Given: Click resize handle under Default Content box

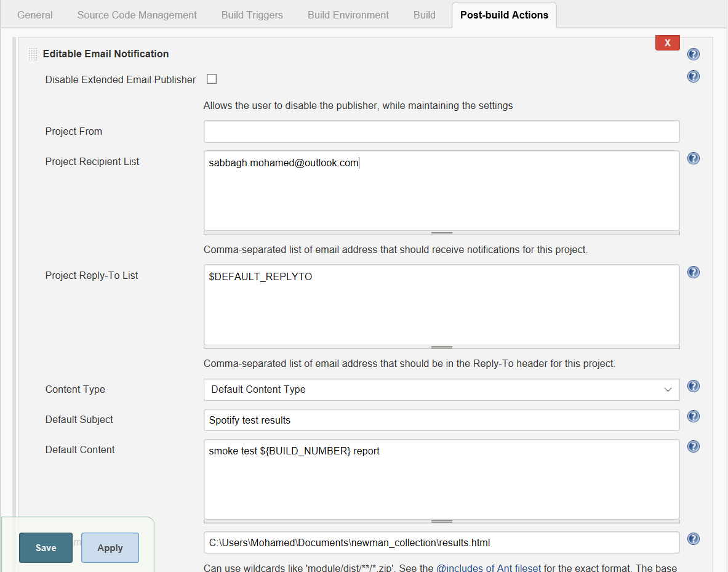Looking at the screenshot, I should tap(441, 522).
